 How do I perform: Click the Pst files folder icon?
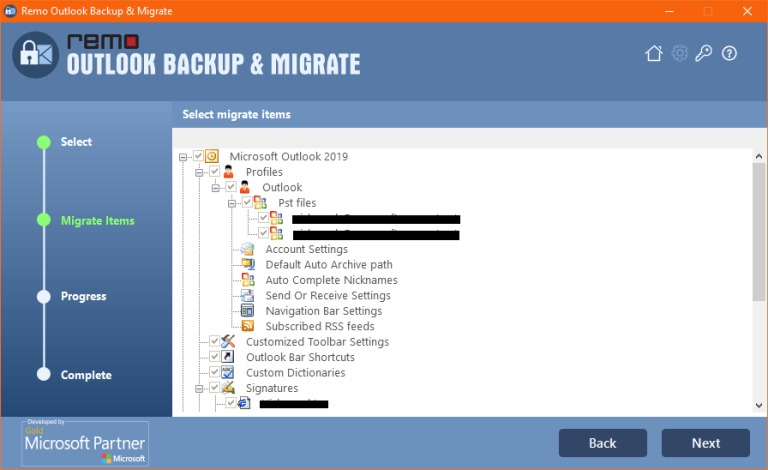coord(261,203)
